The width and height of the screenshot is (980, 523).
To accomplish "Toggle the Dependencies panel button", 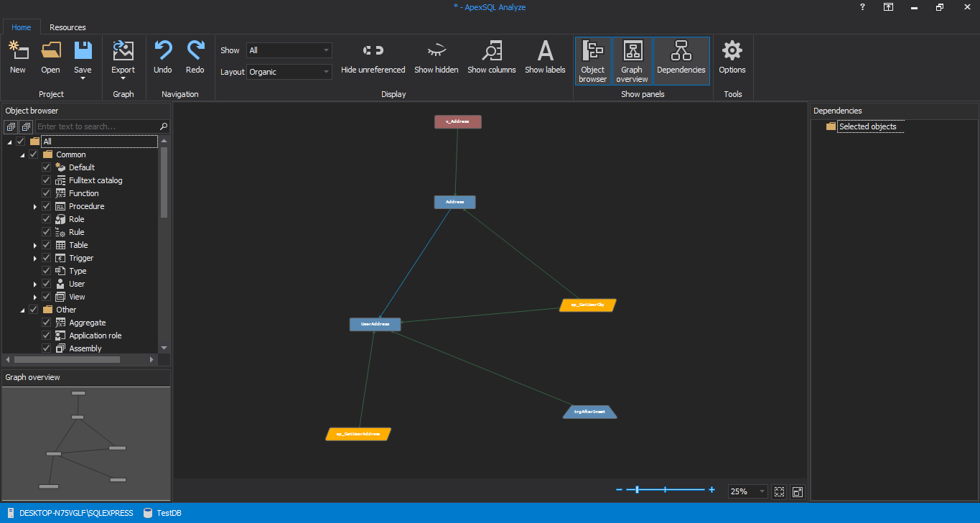I will (681, 61).
